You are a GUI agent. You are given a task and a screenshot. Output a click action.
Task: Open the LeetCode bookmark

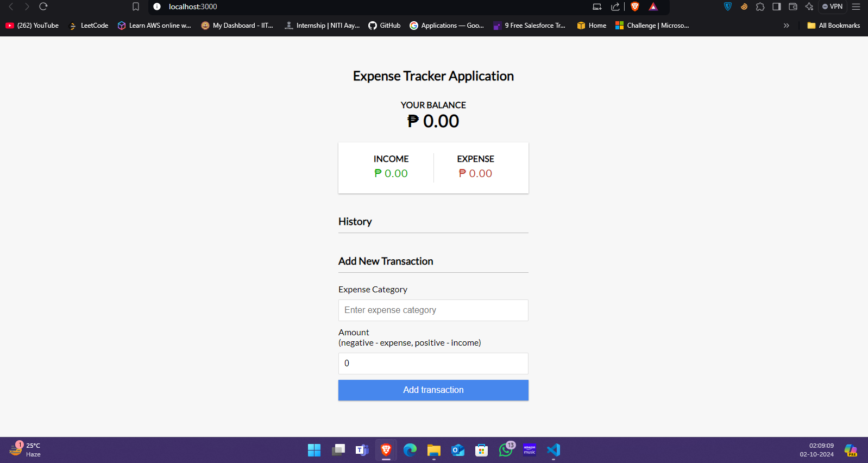coord(89,26)
